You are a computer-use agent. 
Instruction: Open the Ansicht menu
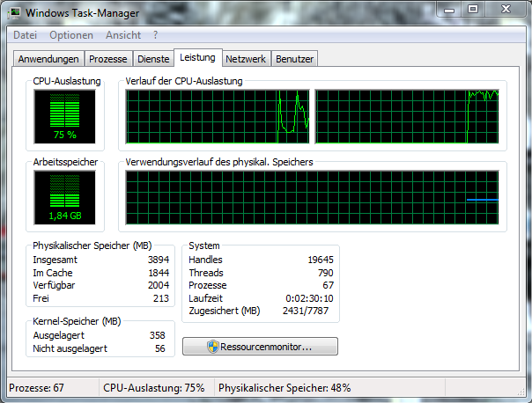coord(123,35)
